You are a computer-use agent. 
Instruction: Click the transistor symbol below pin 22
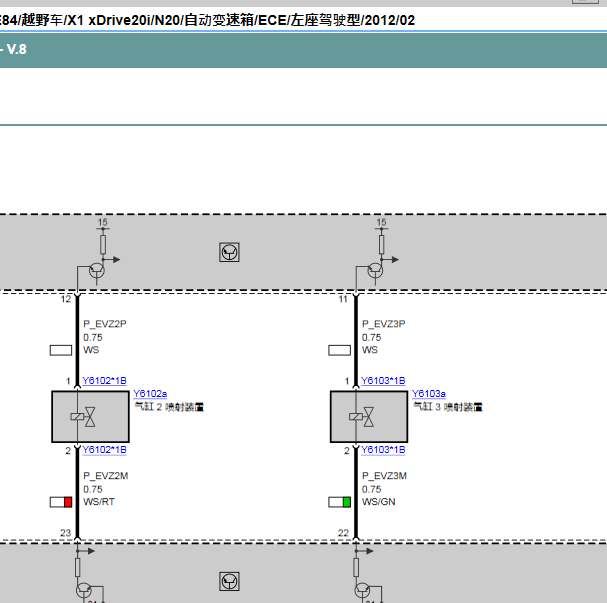coord(362,590)
